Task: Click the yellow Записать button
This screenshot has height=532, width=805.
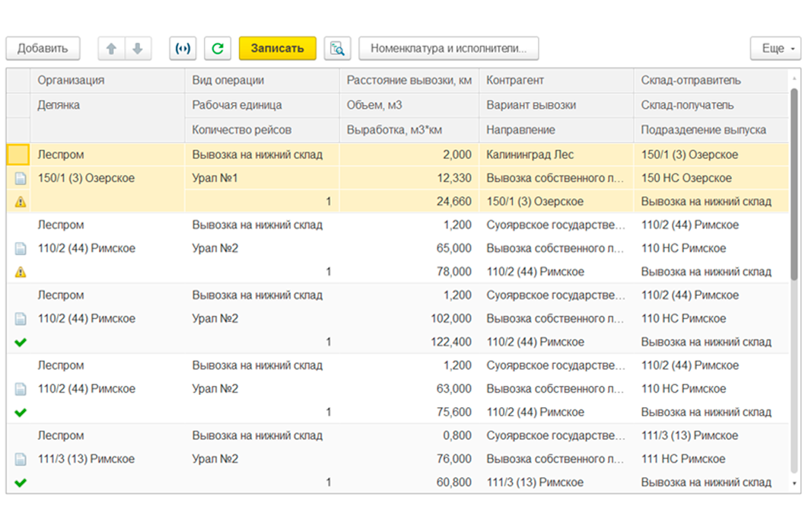Action: 278,49
